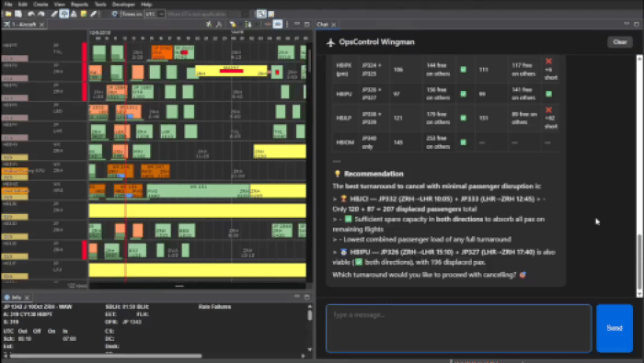Open the Help menu
This screenshot has width=644, height=363.
point(146,4)
